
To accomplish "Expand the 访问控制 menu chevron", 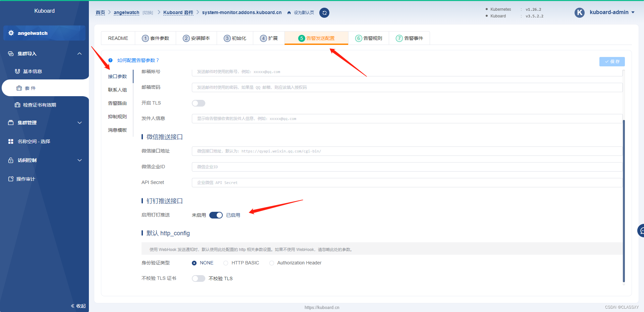I will pos(79,160).
